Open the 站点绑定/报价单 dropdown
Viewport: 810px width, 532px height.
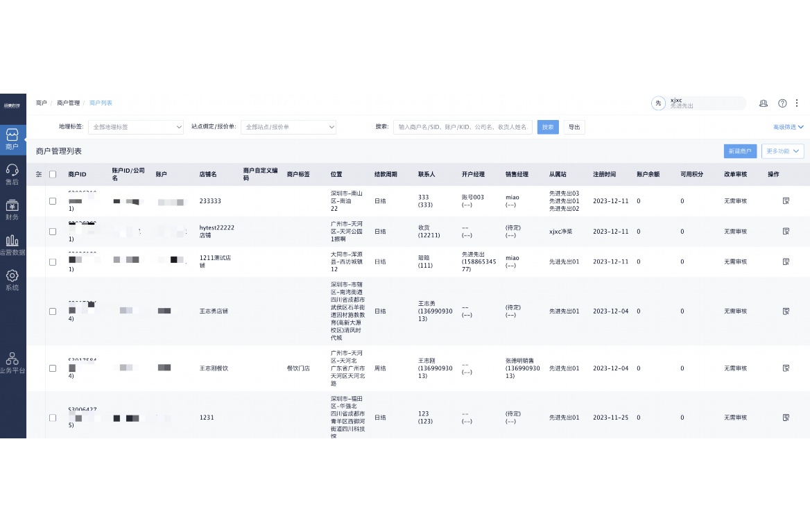(288, 128)
